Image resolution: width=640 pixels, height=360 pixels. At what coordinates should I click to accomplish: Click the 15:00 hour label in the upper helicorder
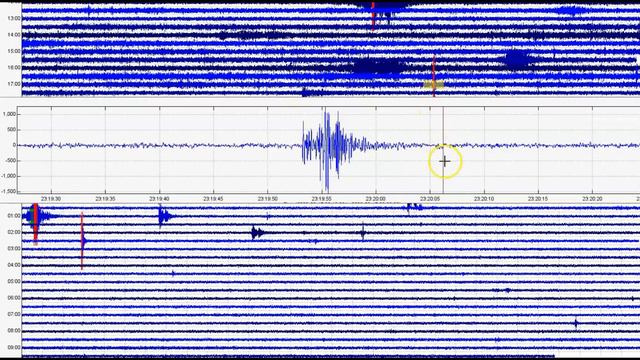coord(14,51)
